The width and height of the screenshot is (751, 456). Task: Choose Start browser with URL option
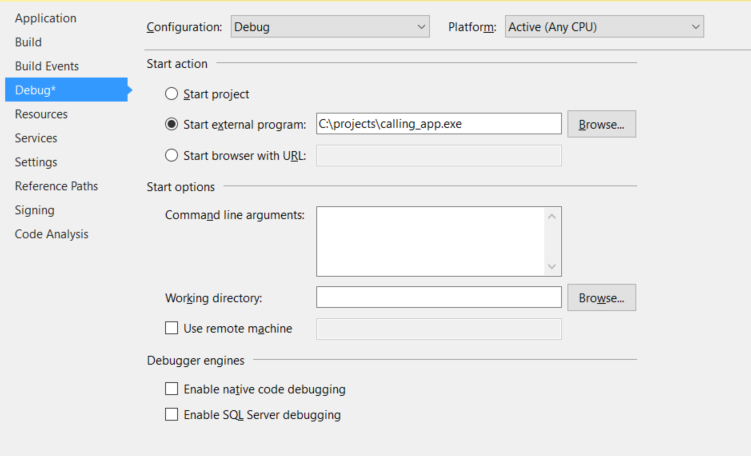click(x=172, y=155)
